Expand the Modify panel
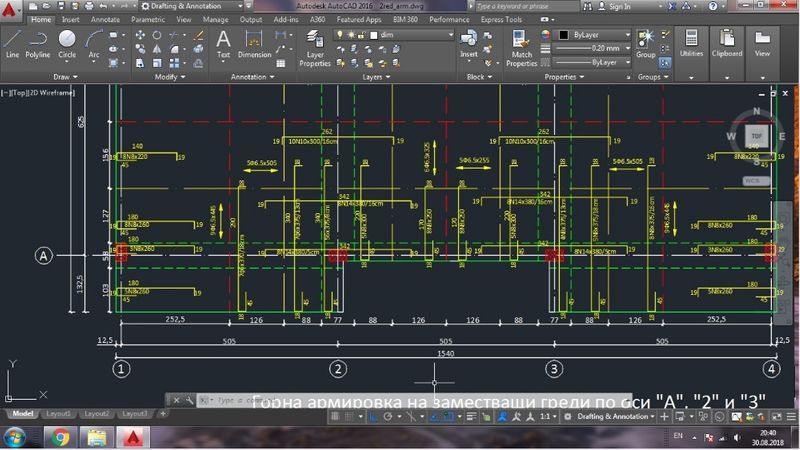Viewport: 800px width, 450px height. coord(169,77)
